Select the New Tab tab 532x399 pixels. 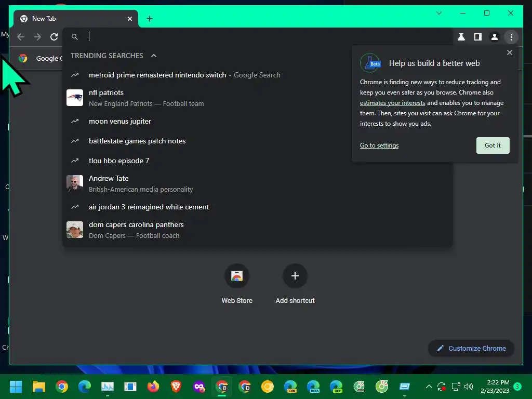tap(76, 19)
